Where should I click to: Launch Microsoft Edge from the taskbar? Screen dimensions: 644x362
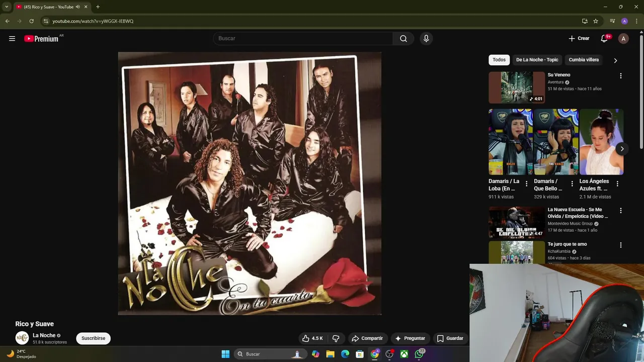coord(345,354)
